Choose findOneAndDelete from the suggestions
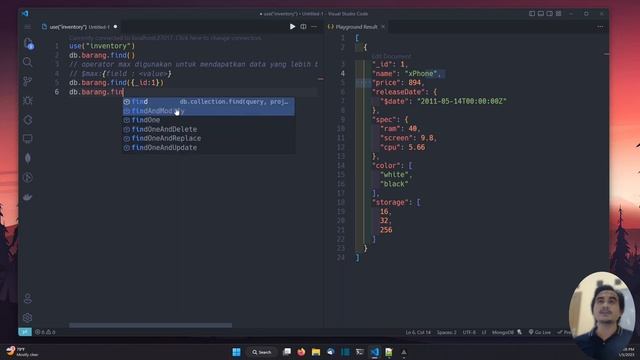The width and height of the screenshot is (640, 360). coord(209,129)
